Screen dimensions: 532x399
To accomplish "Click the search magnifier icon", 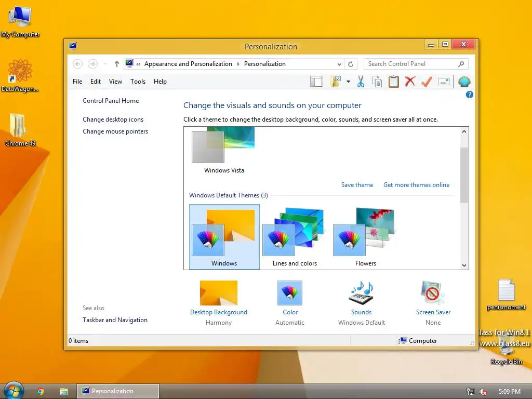I will [461, 64].
